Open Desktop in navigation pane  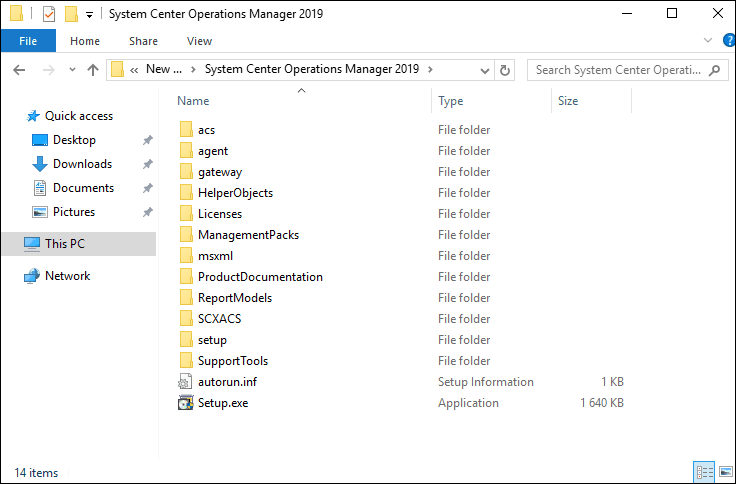[x=74, y=140]
